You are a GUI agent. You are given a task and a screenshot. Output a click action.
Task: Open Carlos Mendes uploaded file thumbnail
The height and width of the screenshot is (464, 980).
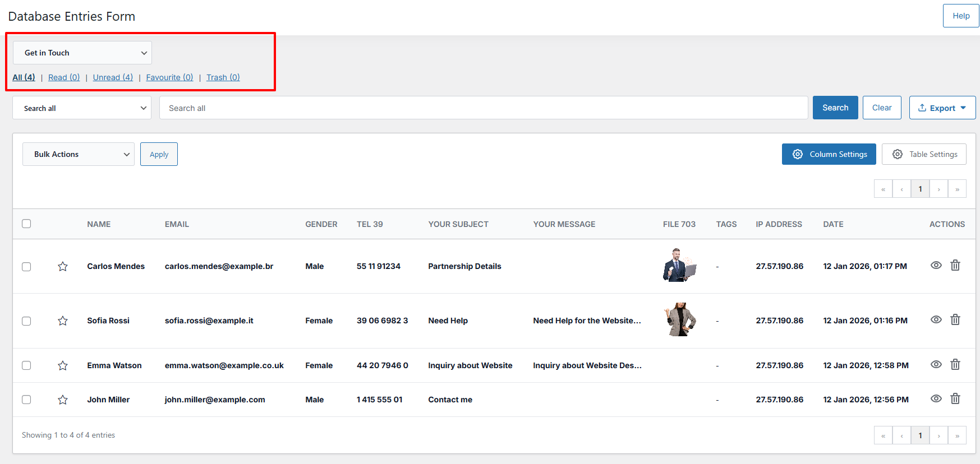pos(679,265)
